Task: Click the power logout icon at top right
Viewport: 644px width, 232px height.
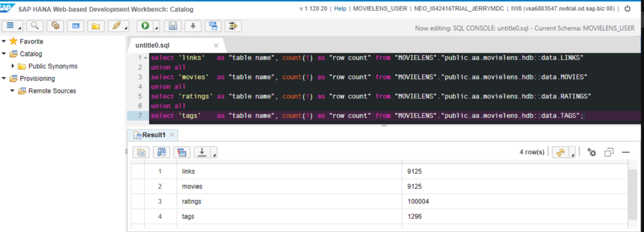Action: (x=627, y=9)
